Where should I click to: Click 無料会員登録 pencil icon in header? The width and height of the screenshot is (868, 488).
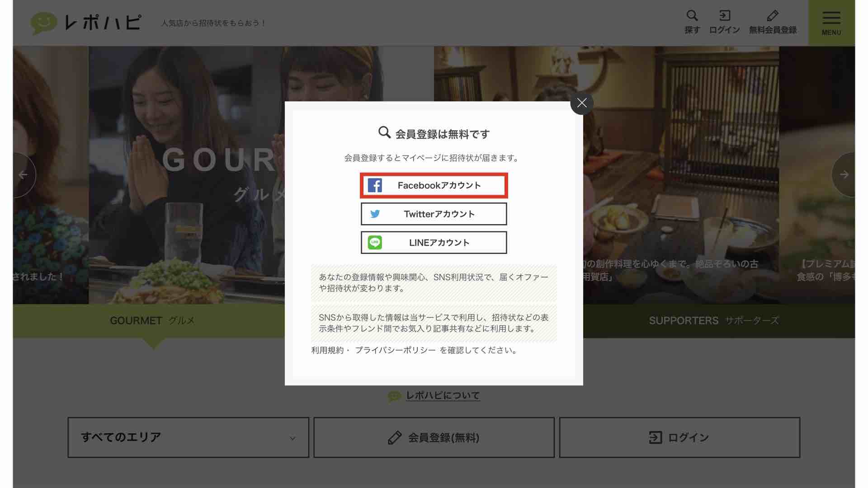pos(773,23)
